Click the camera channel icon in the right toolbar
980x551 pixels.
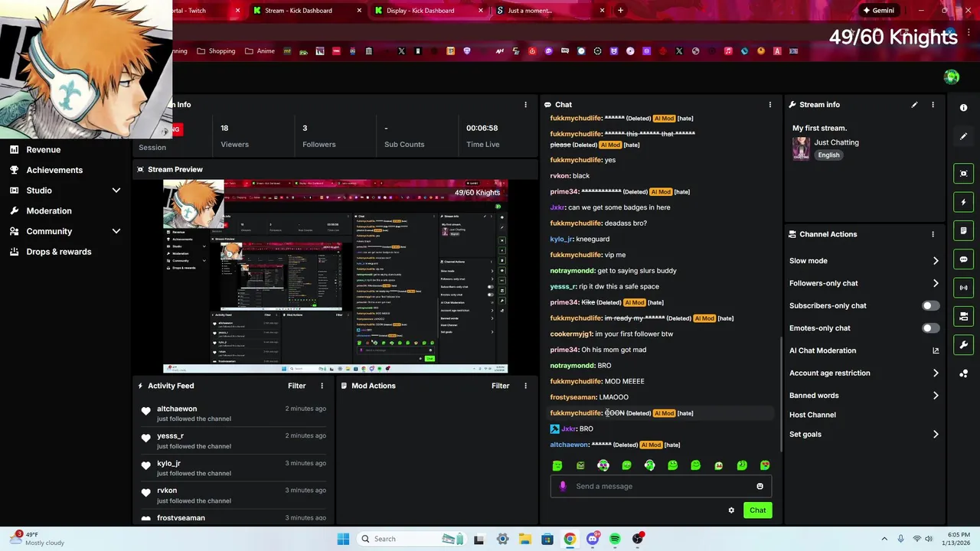[963, 316]
